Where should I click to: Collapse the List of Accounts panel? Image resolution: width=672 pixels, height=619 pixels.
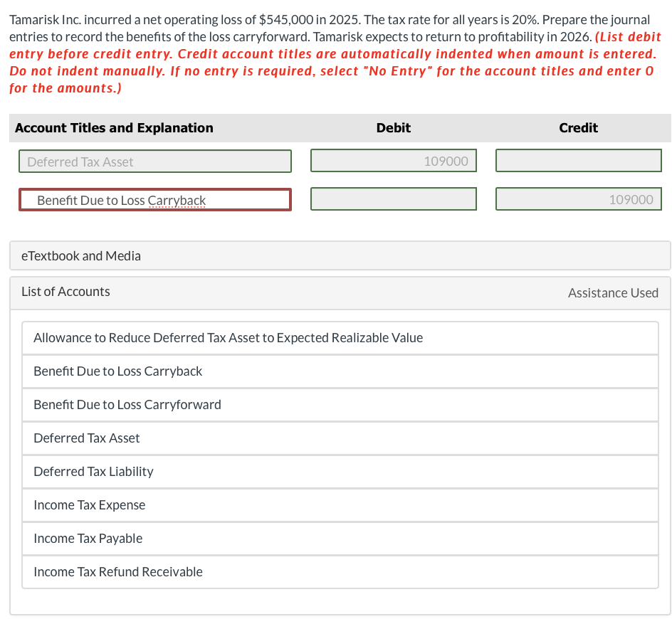[65, 292]
